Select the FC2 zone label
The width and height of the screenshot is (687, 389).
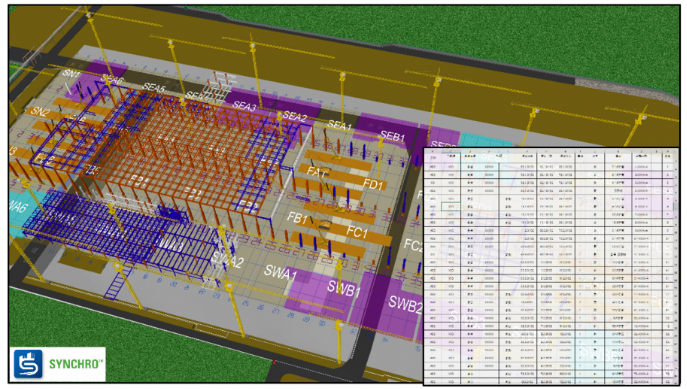click(413, 245)
